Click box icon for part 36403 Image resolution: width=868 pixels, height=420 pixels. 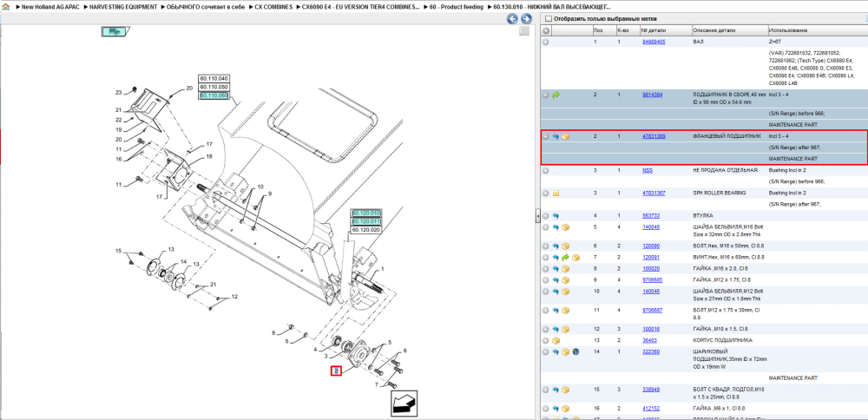click(556, 340)
